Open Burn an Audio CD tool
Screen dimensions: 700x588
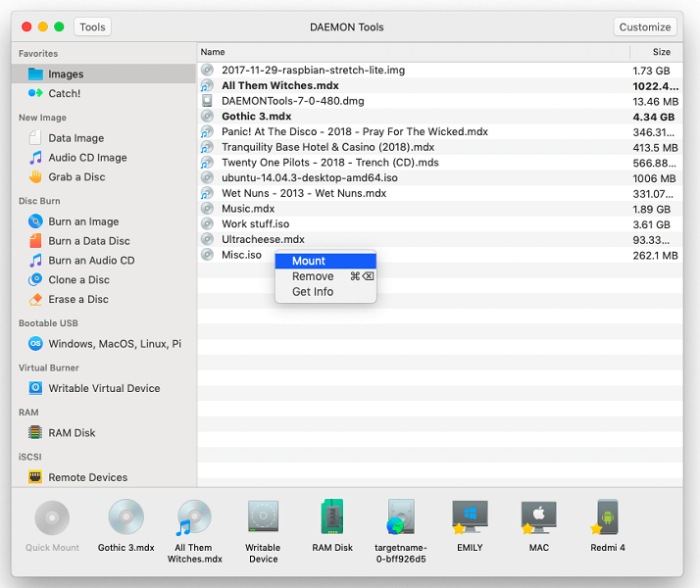coord(91,260)
